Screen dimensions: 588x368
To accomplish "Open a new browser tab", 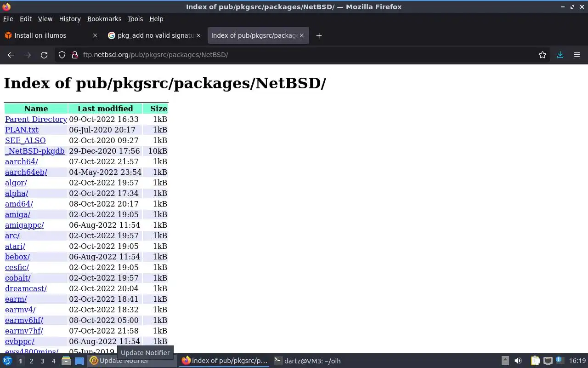I will coord(319,35).
